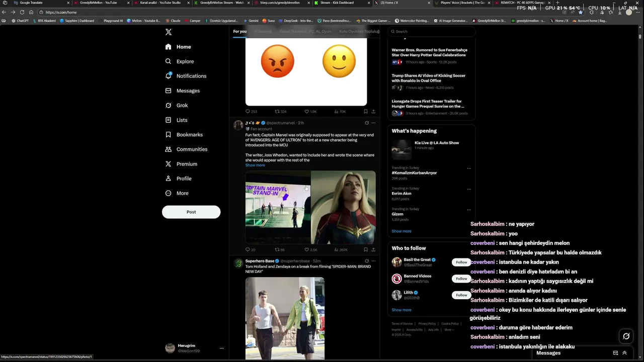Open the #KemalizmKurbanArıyor trending topic
The width and height of the screenshot is (644, 362).
coord(414,172)
